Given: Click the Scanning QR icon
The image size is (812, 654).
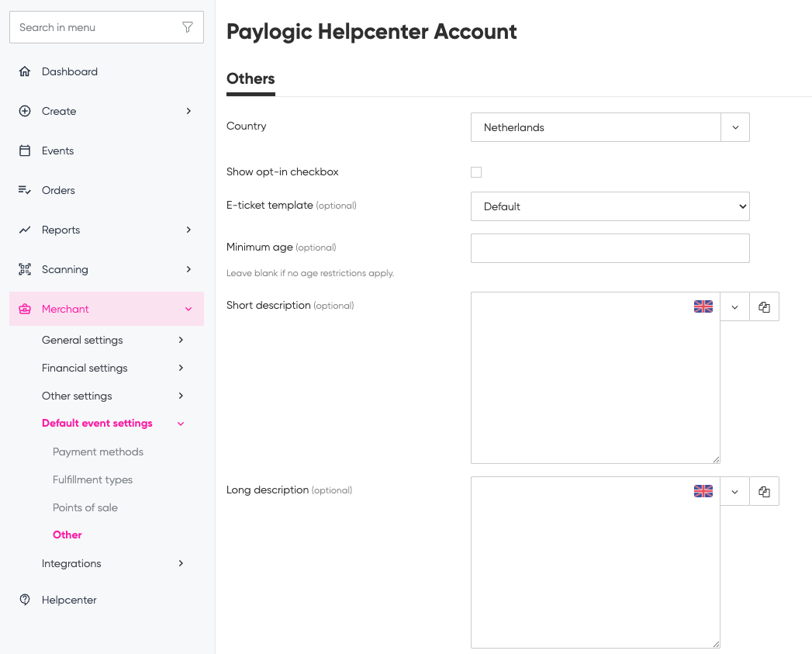Looking at the screenshot, I should pyautogui.click(x=25, y=269).
